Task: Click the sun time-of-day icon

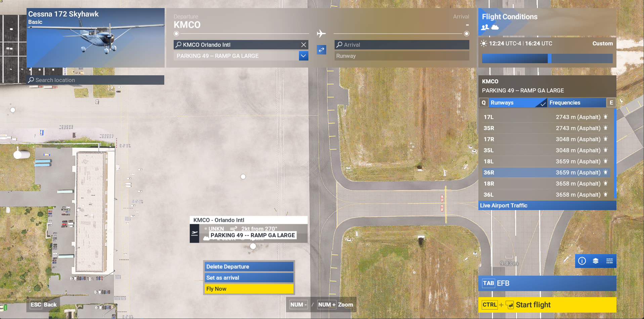Action: 484,43
